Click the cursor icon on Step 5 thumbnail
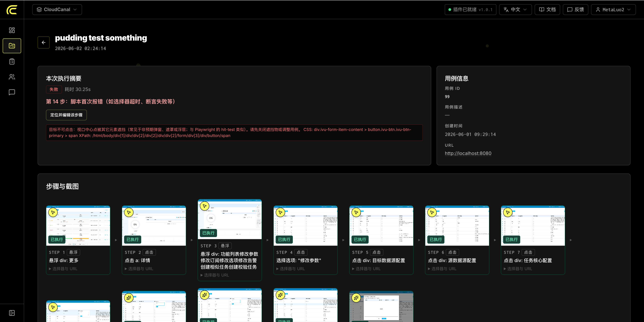Screen dimensions: 644x322 pyautogui.click(x=356, y=212)
